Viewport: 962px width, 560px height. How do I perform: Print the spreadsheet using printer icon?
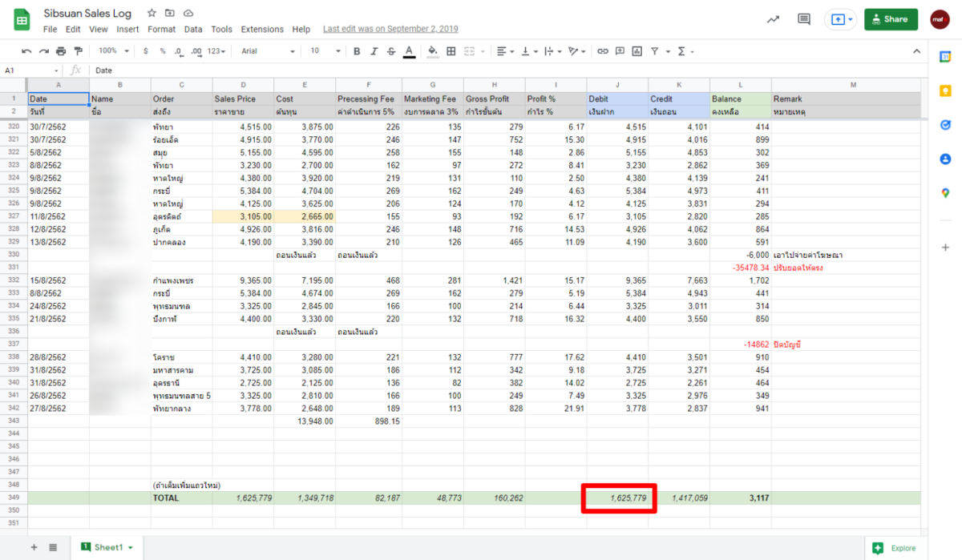[x=61, y=50]
